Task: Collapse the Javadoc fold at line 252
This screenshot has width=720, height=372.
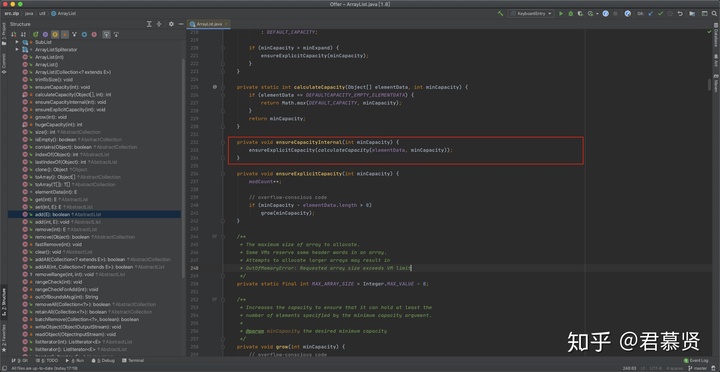Action: click(223, 299)
